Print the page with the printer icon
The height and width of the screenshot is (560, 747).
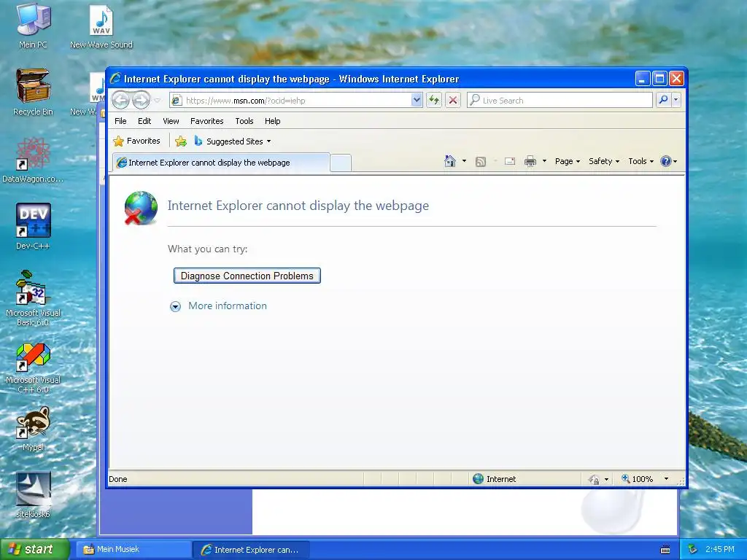(530, 161)
